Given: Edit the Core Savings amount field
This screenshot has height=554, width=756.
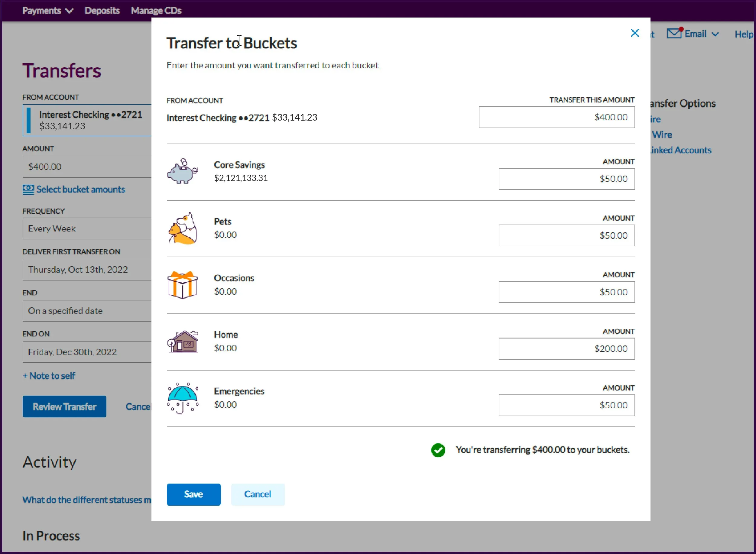Looking at the screenshot, I should tap(566, 179).
